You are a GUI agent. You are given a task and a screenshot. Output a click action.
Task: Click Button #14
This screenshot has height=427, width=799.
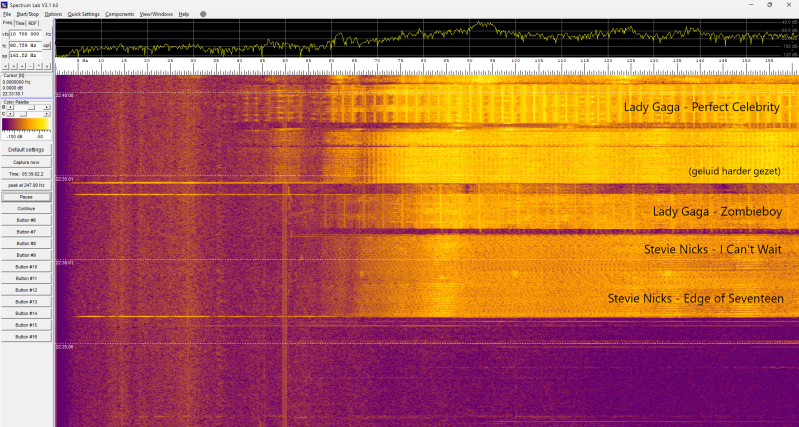pyautogui.click(x=26, y=313)
